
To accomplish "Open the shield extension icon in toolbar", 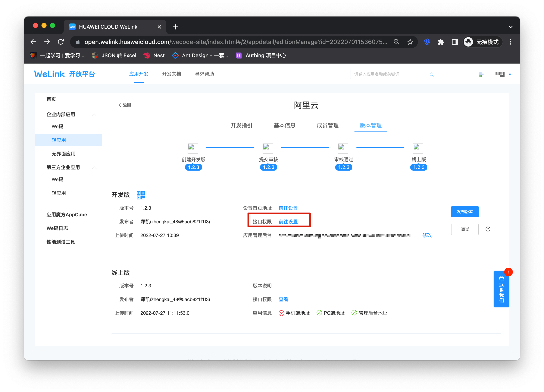I will click(427, 42).
